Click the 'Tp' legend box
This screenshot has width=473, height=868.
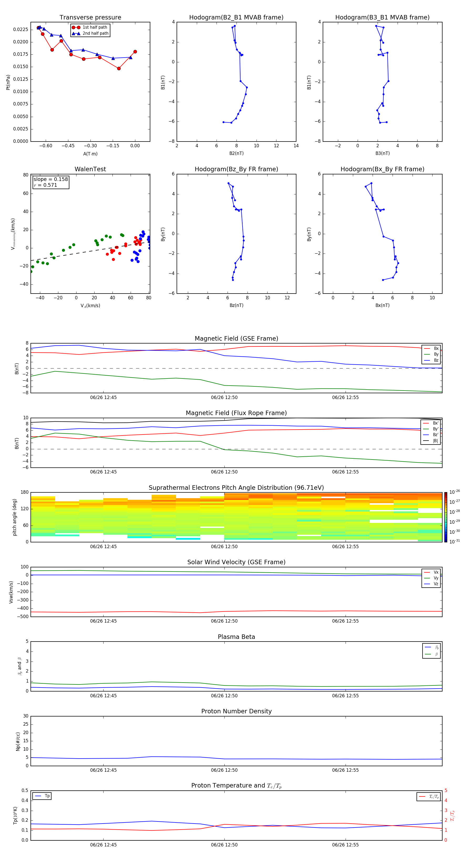[x=42, y=796]
